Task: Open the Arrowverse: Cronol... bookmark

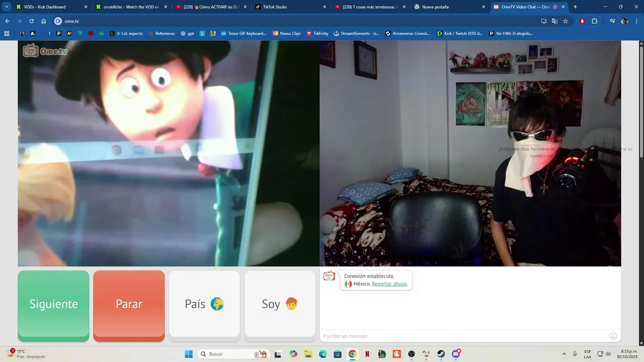Action: pos(408,34)
